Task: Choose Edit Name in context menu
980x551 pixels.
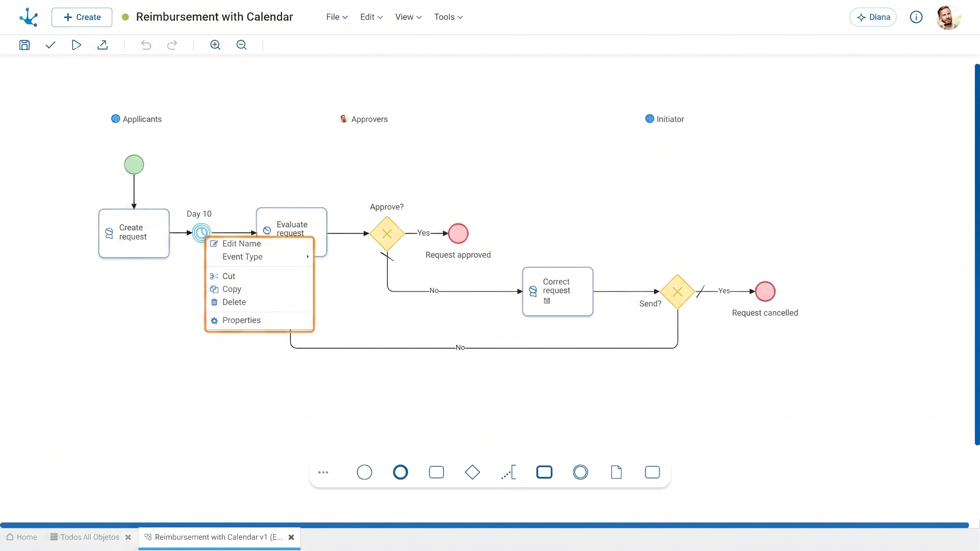Action: 260,244
